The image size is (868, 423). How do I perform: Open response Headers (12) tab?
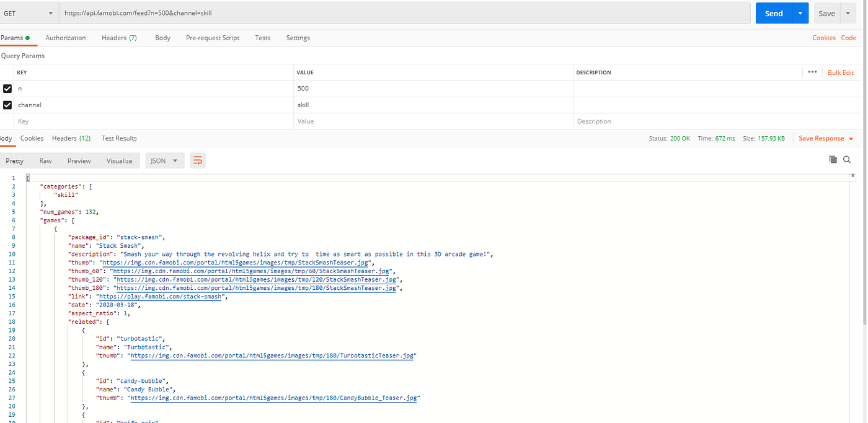(x=71, y=138)
